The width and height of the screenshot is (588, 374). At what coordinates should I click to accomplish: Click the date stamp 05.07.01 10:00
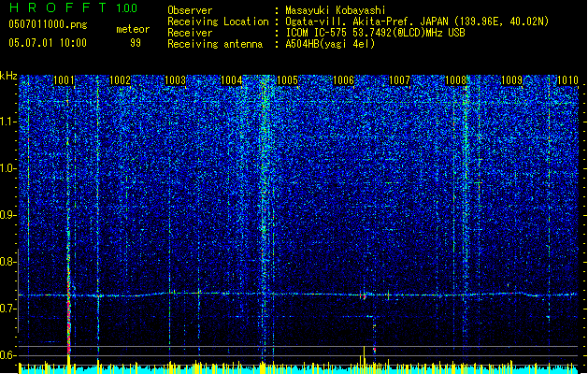click(x=48, y=43)
